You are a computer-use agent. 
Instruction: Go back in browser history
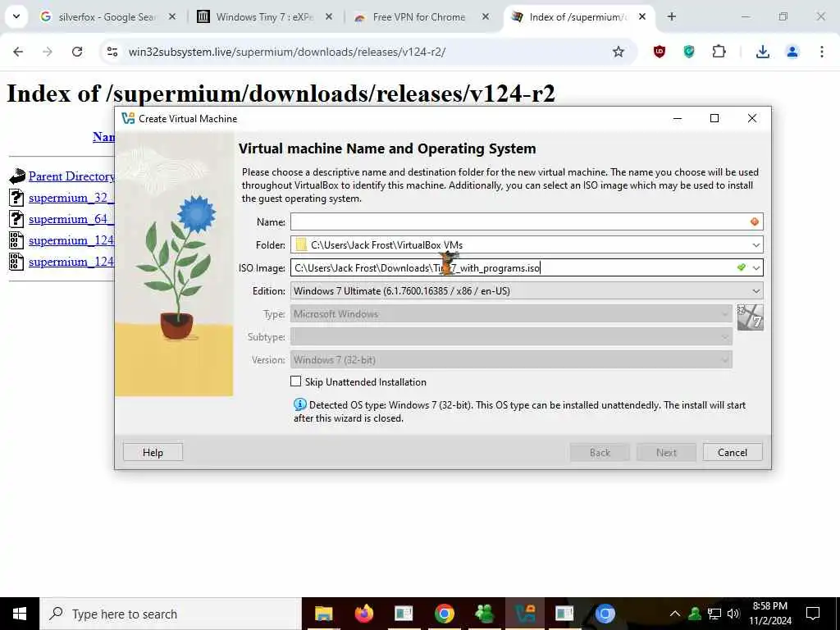click(18, 52)
